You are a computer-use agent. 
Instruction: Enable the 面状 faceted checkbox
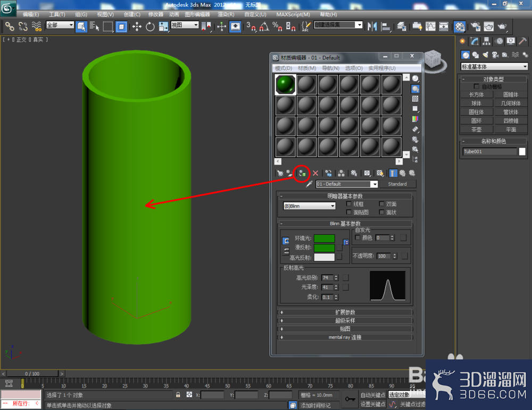[x=381, y=212]
